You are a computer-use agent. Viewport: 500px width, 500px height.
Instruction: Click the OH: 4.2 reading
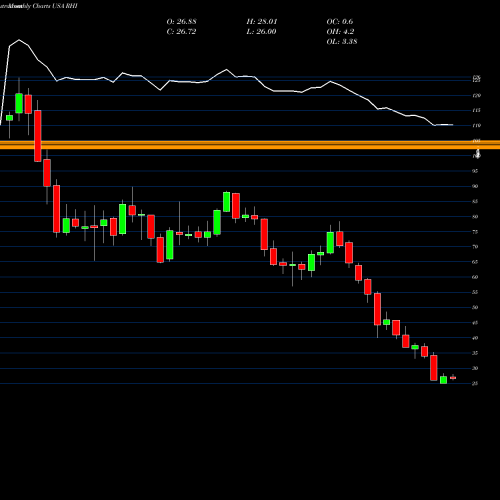[340, 32]
